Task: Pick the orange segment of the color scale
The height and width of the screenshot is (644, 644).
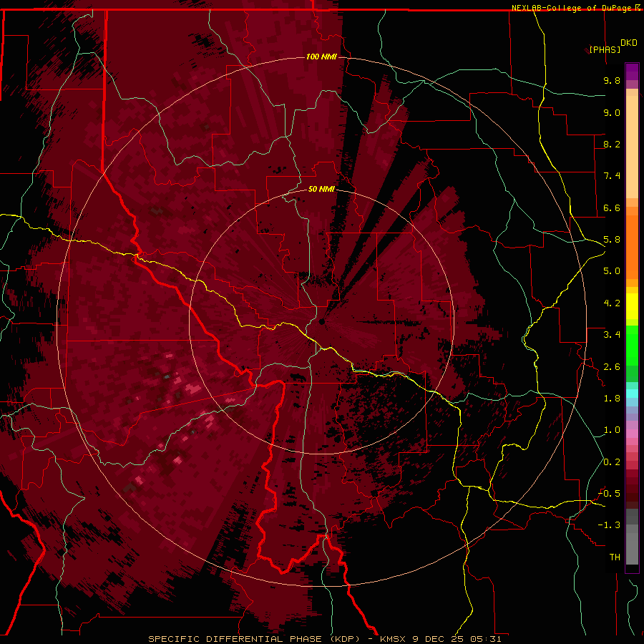Action: [632, 247]
